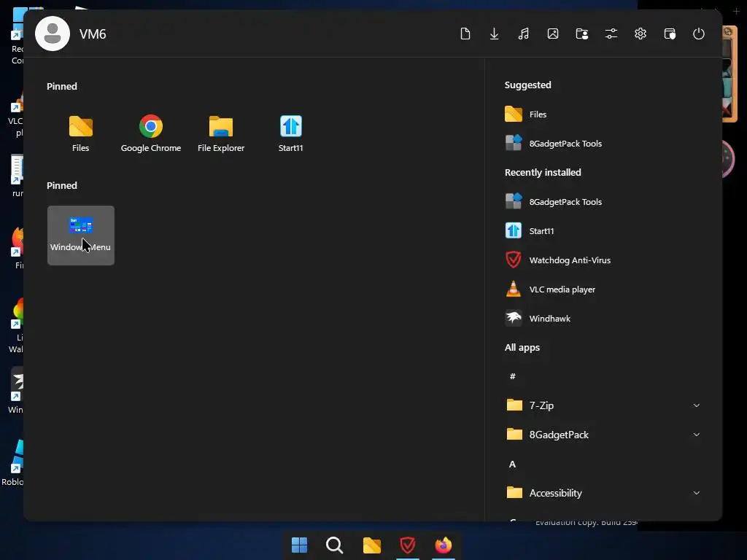
Task: Open the Pictures shortcut icon
Action: (x=553, y=34)
